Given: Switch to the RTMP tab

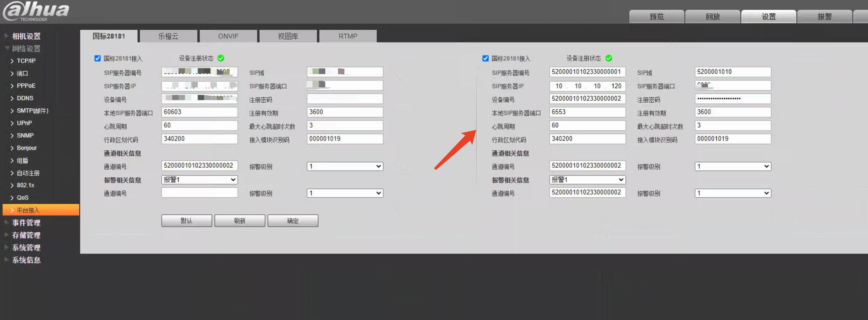Looking at the screenshot, I should pos(347,36).
